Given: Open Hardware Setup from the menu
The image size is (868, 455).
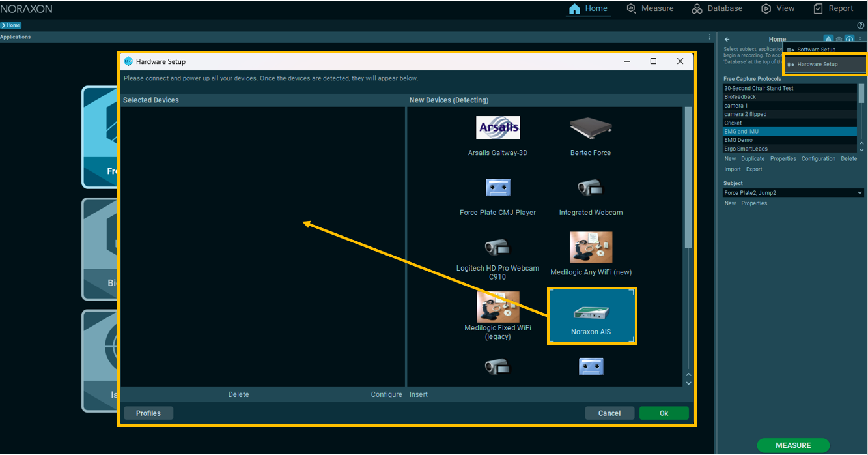Looking at the screenshot, I should click(817, 65).
